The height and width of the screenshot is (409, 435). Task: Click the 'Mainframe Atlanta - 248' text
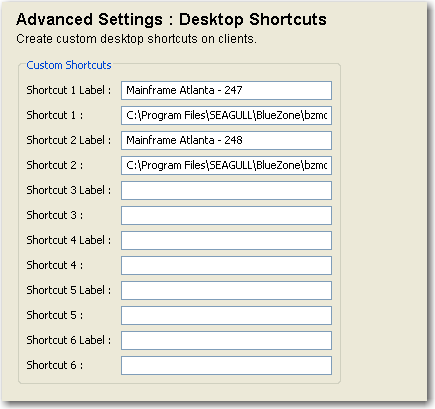pos(184,140)
